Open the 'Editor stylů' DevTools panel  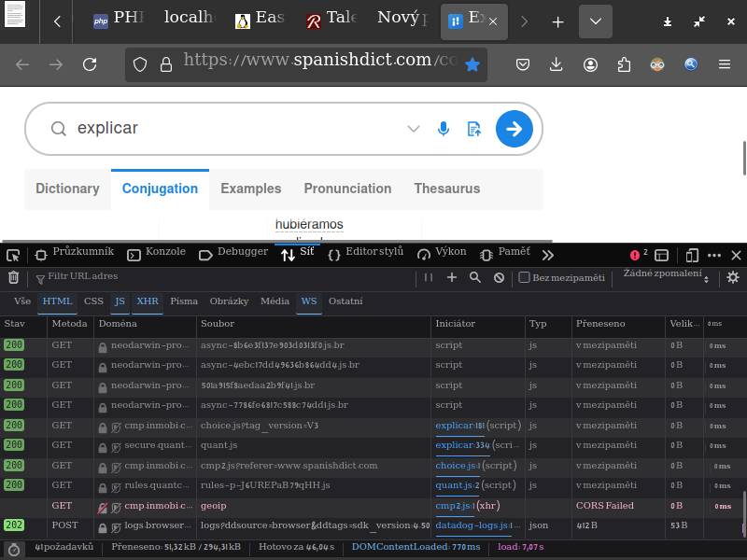pos(366,254)
